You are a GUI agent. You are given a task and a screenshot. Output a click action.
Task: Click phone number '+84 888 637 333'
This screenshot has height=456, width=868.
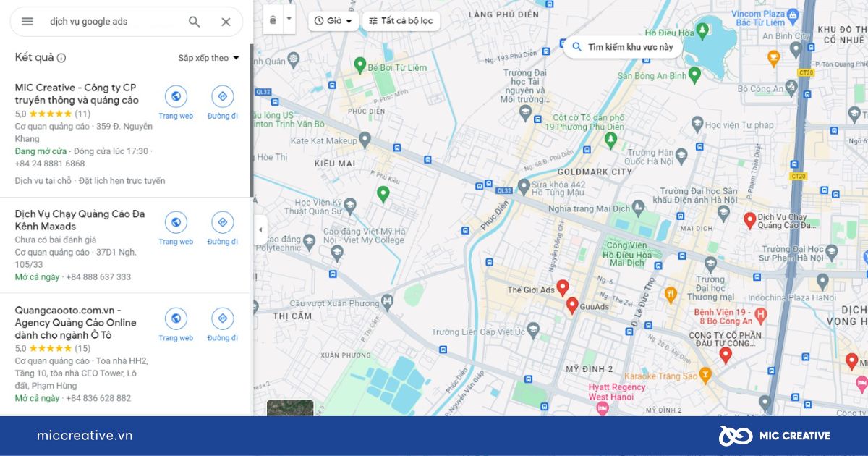point(98,277)
